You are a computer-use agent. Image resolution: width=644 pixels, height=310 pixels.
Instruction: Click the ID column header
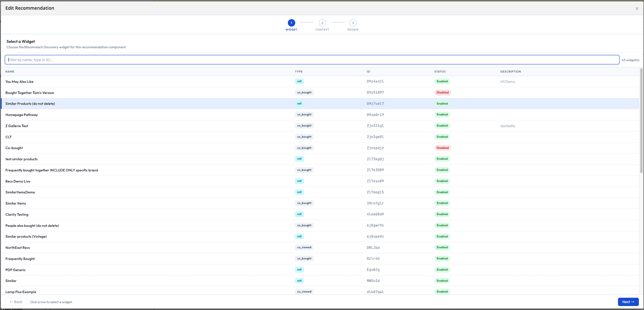coord(368,71)
